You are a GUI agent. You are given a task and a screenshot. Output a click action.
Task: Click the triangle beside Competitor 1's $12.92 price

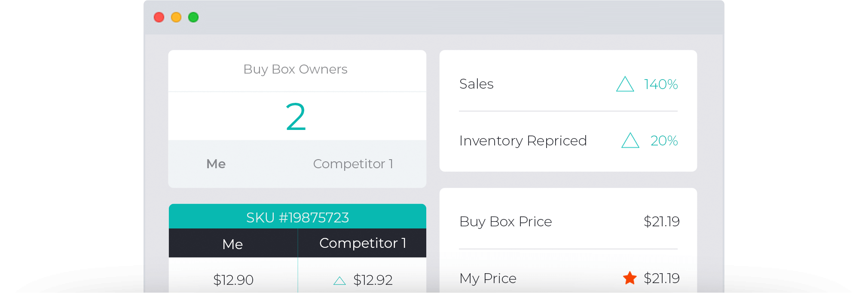click(x=339, y=280)
